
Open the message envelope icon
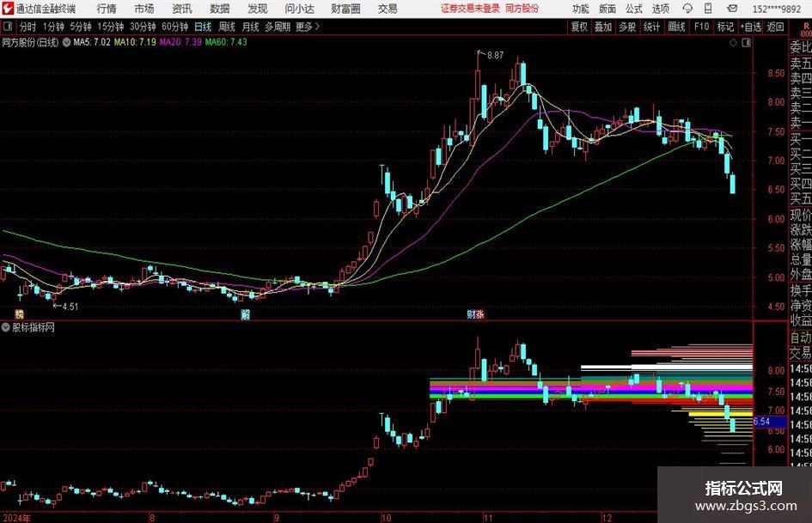(732, 9)
